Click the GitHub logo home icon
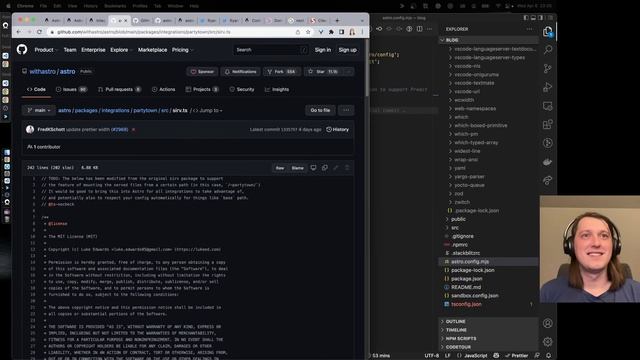 (x=22, y=50)
